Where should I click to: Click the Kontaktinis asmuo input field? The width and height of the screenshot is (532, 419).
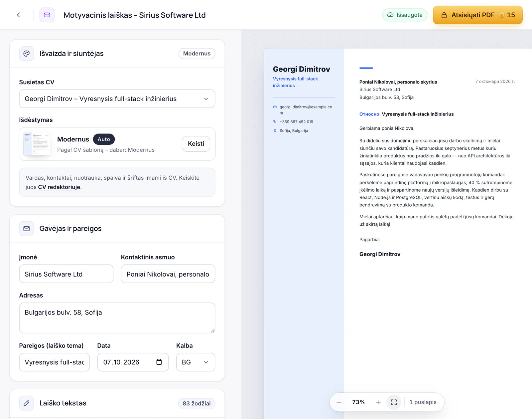tap(168, 274)
